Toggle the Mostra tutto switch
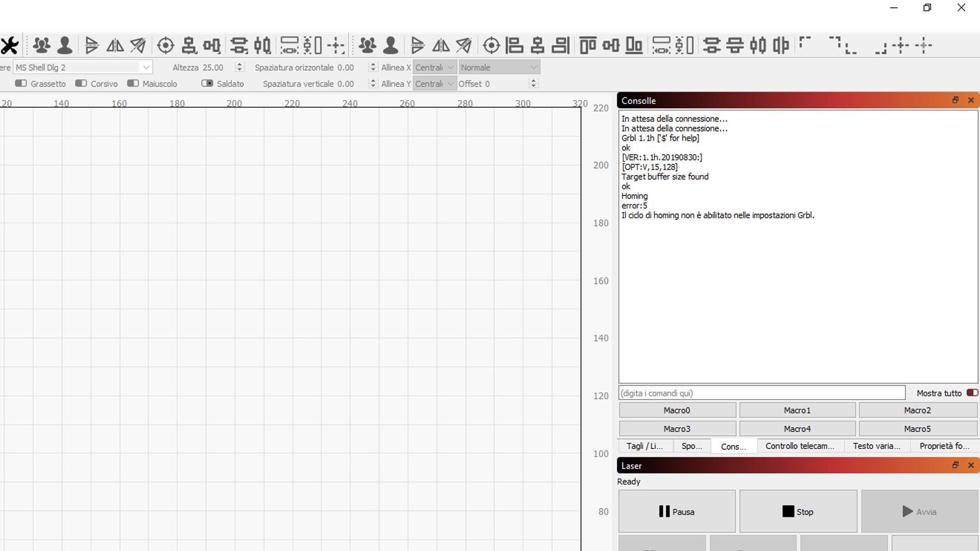Image resolution: width=980 pixels, height=551 pixels. pos(972,392)
